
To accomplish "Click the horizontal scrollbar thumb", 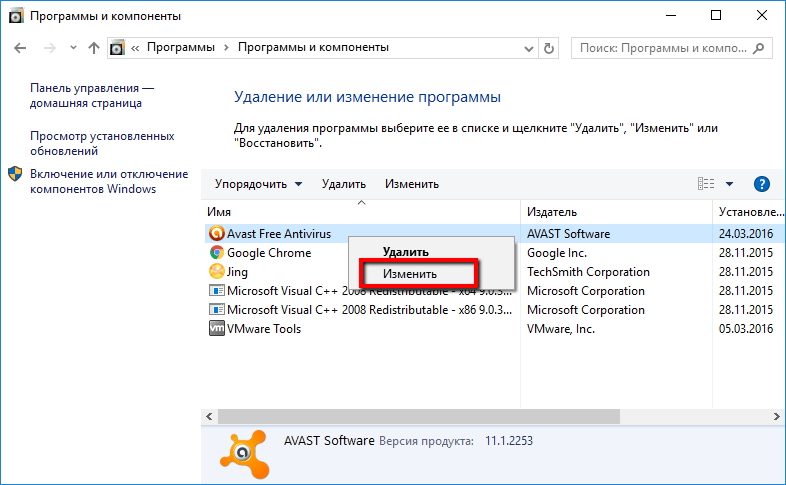I will (x=419, y=416).
